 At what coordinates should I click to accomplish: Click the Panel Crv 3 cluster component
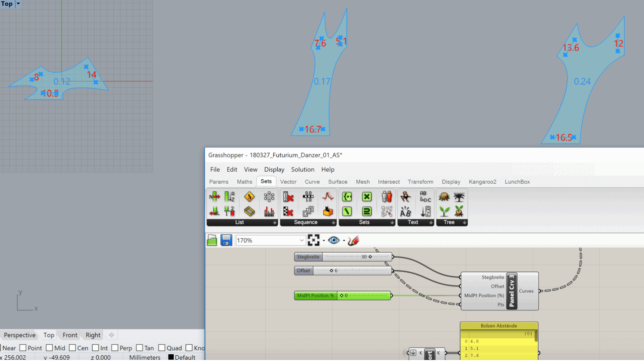[x=511, y=291]
